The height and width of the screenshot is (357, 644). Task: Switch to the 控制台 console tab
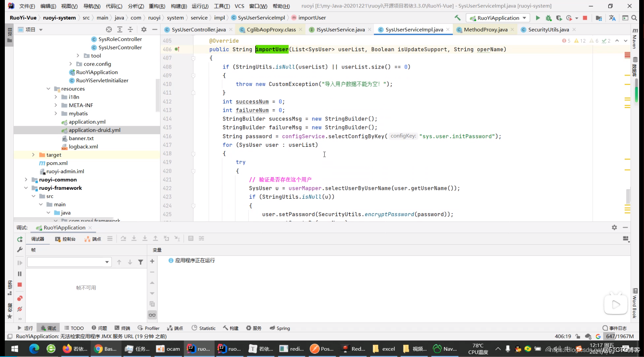coord(65,239)
